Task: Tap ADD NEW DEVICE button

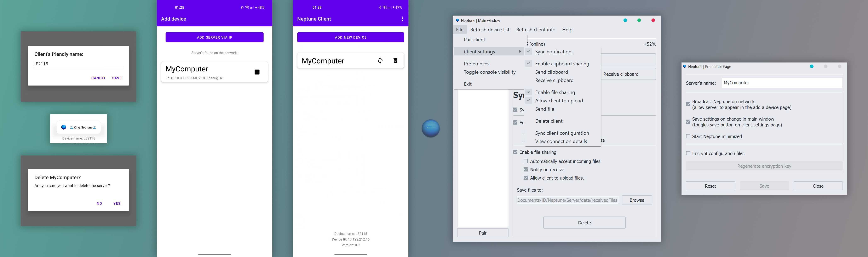Action: coord(350,37)
